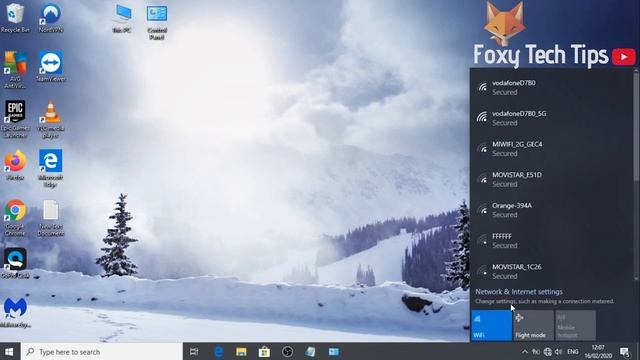Select the vodafoneD780_5G network
640x360 pixels.
[551, 118]
